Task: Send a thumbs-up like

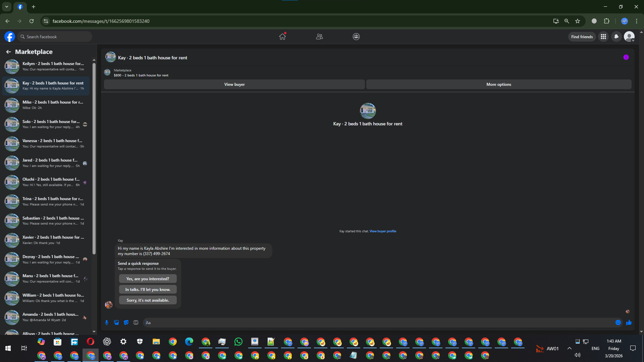Action: tap(629, 322)
